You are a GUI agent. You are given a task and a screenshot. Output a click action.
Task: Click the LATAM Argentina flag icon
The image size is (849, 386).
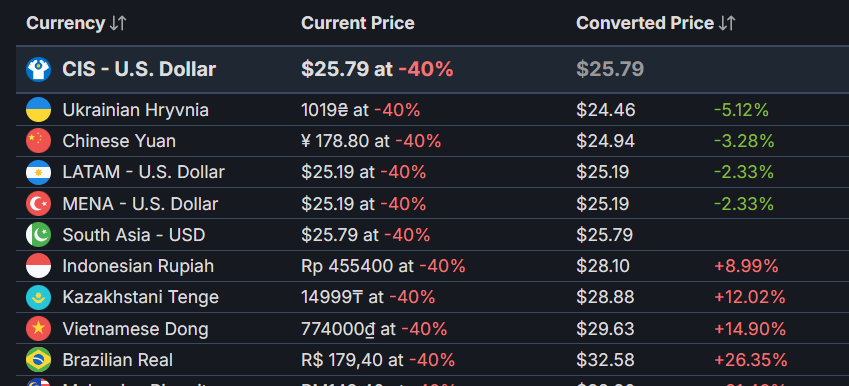(38, 172)
